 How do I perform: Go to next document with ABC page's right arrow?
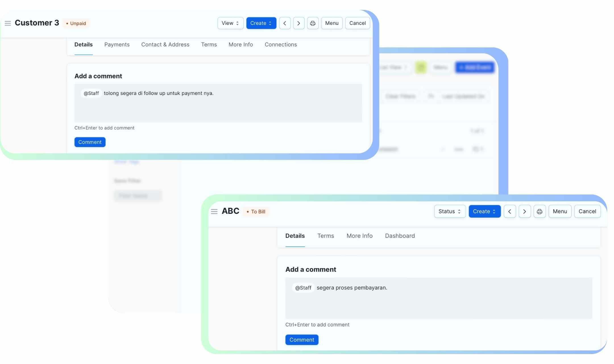[524, 211]
